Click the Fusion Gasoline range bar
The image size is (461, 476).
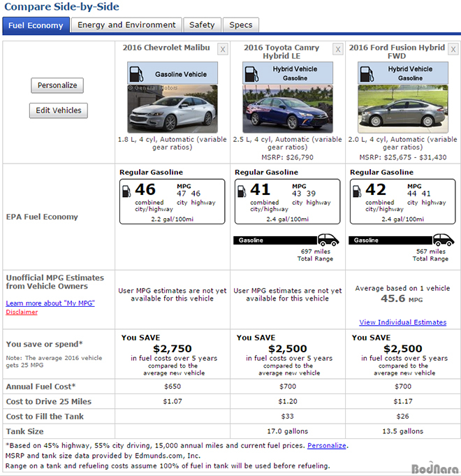(390, 240)
